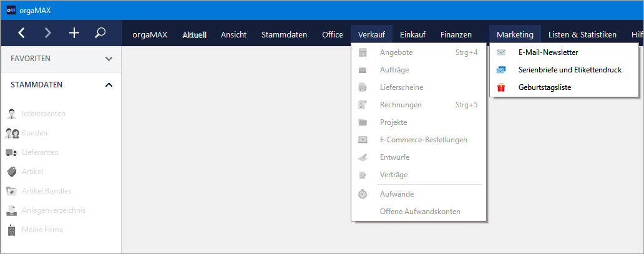This screenshot has width=644, height=254.
Task: Click the plus icon to add new
Action: pos(74,33)
